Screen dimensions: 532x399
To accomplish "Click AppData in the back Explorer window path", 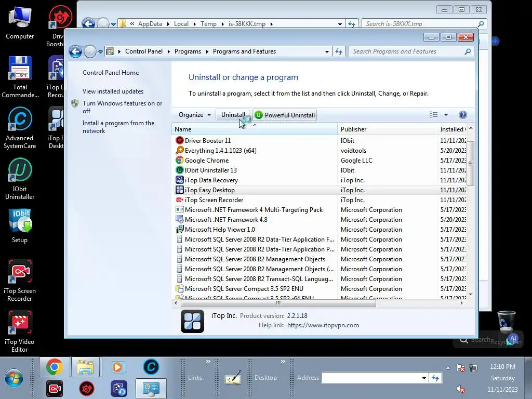I will coord(150,24).
